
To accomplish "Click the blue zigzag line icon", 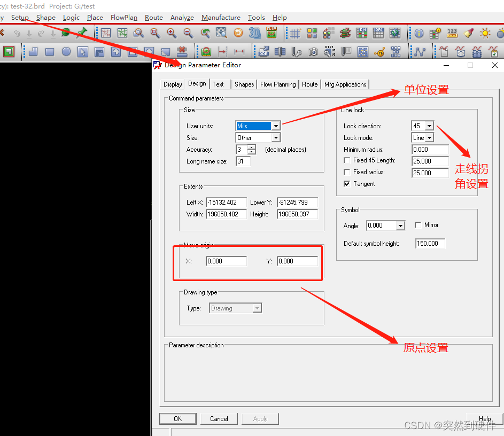I will point(420,52).
